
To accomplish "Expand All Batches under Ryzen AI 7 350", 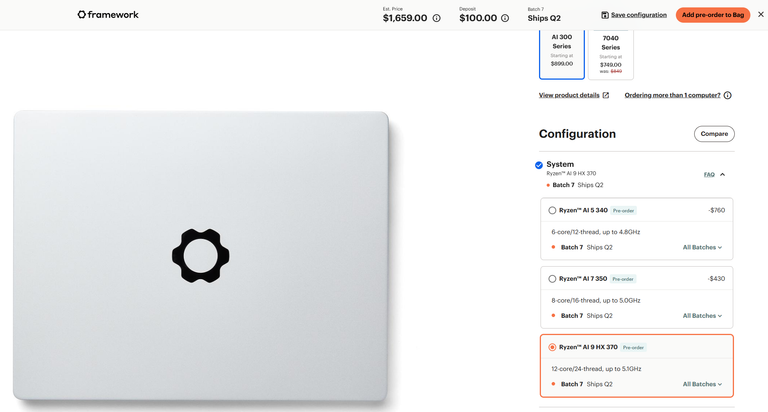I will 702,316.
